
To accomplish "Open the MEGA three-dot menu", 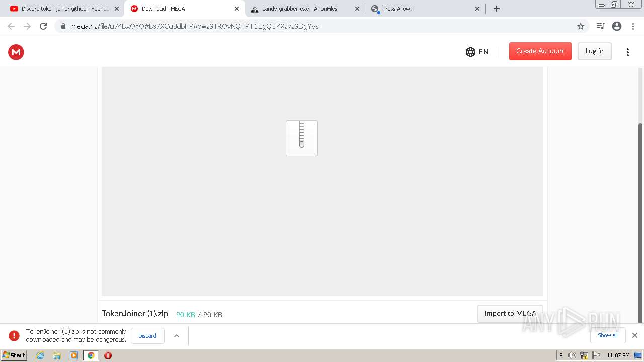I will pos(627,52).
